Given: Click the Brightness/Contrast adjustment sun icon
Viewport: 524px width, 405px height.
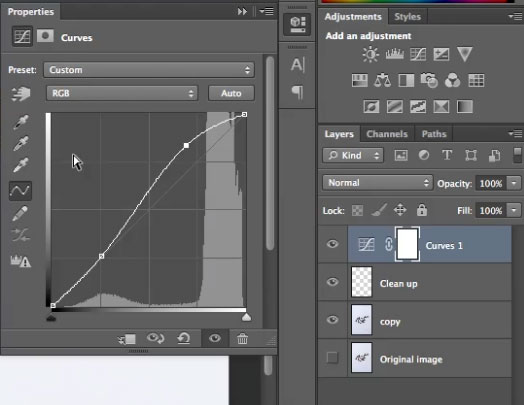Looking at the screenshot, I should [x=370, y=54].
